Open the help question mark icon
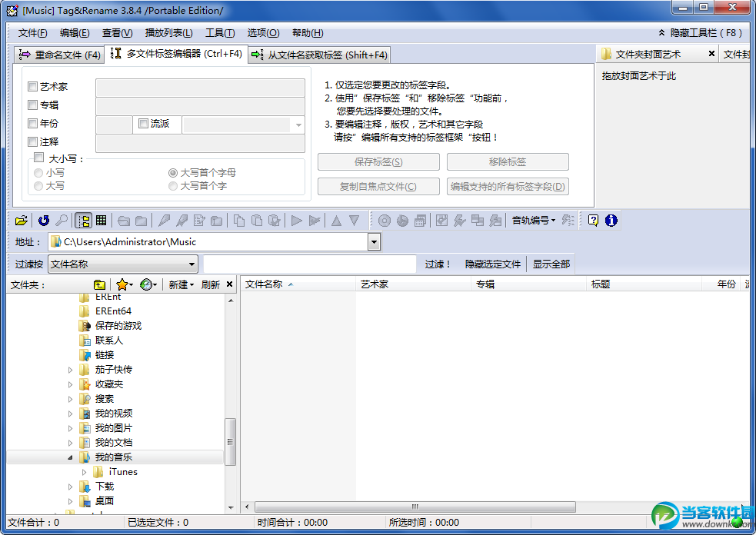The width and height of the screenshot is (756, 535). pos(594,221)
